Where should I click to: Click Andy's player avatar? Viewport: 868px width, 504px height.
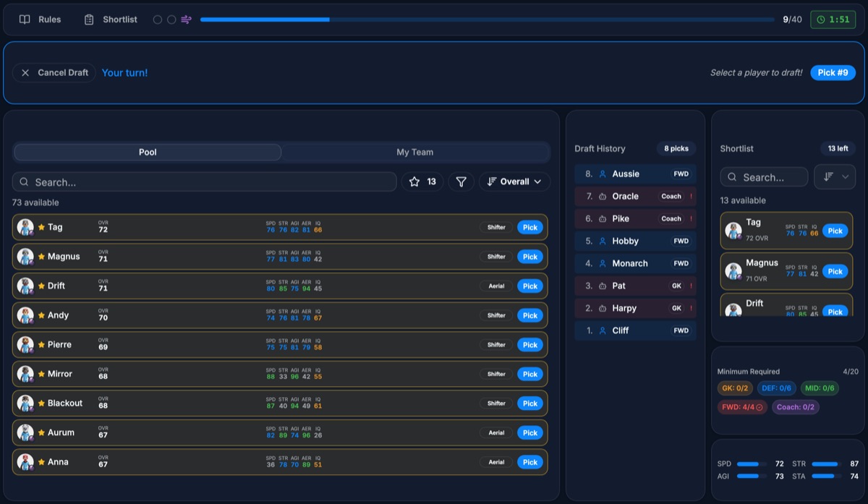25,315
